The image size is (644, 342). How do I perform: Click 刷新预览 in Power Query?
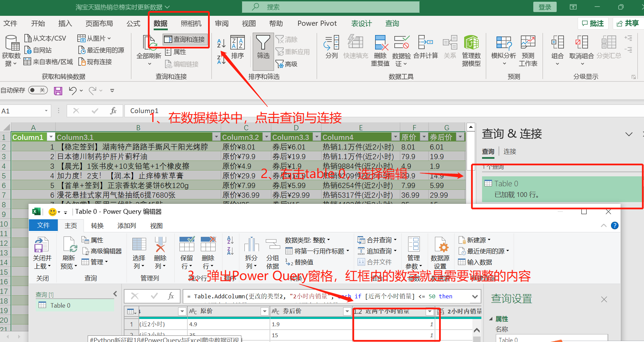[69, 254]
